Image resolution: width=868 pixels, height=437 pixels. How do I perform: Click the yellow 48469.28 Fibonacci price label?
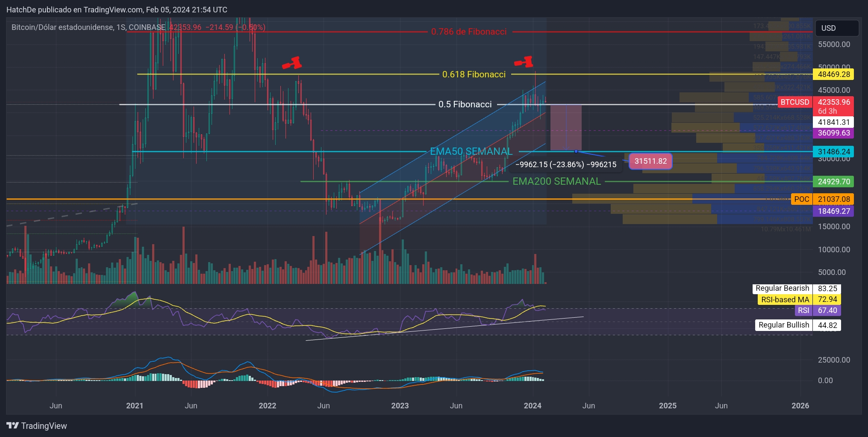(x=833, y=74)
